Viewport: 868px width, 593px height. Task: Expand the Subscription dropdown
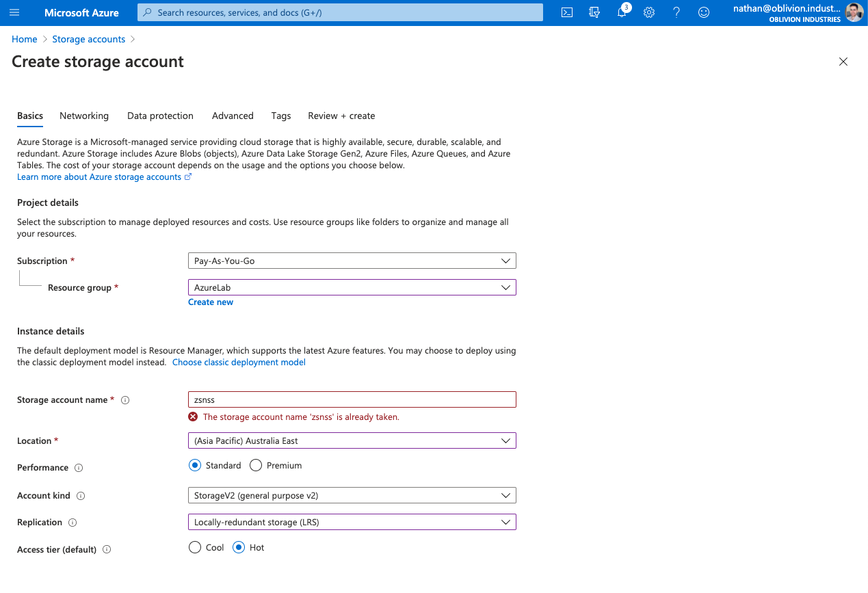[x=352, y=261]
